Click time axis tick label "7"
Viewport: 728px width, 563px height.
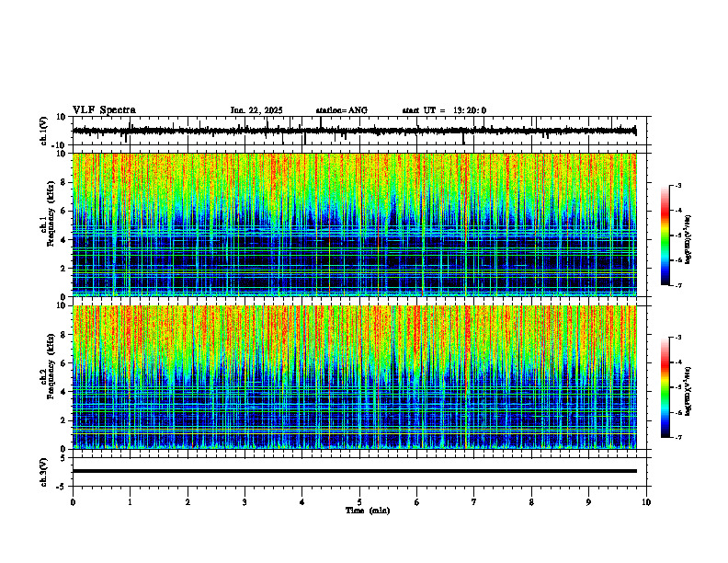pyautogui.click(x=474, y=502)
